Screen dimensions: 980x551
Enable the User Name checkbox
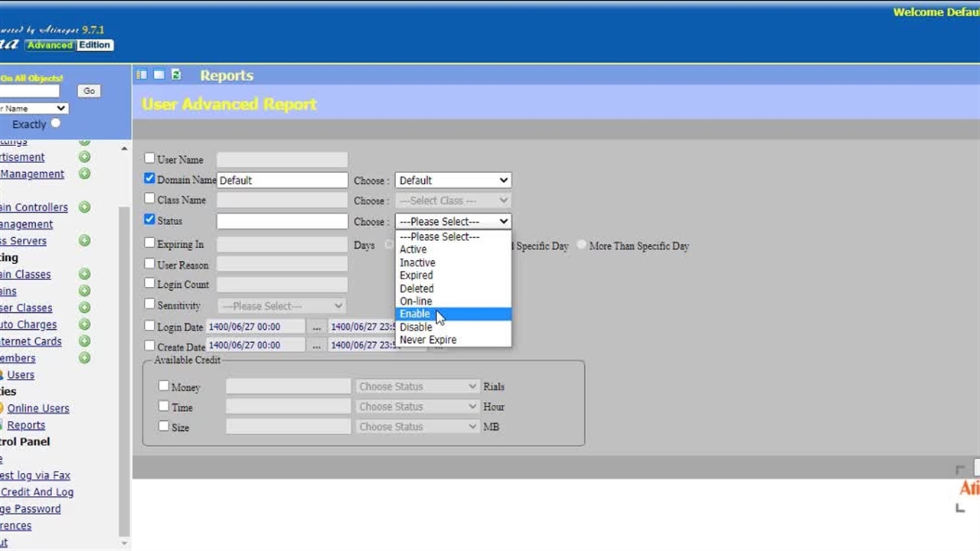coord(150,158)
